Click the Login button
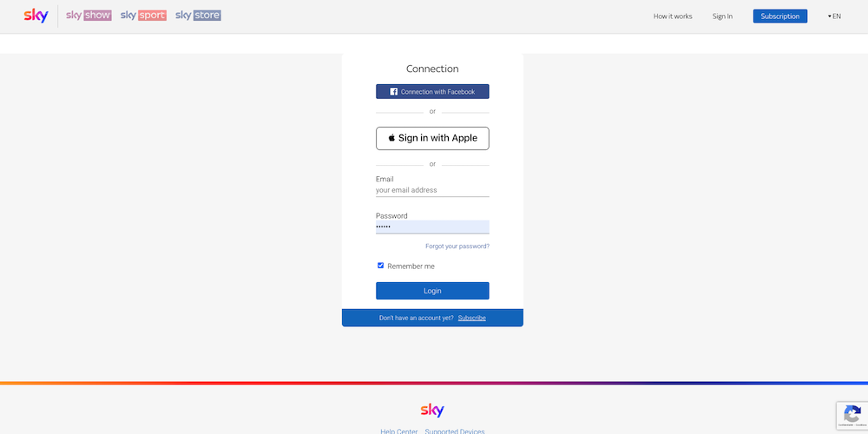The height and width of the screenshot is (434, 868). [x=432, y=291]
